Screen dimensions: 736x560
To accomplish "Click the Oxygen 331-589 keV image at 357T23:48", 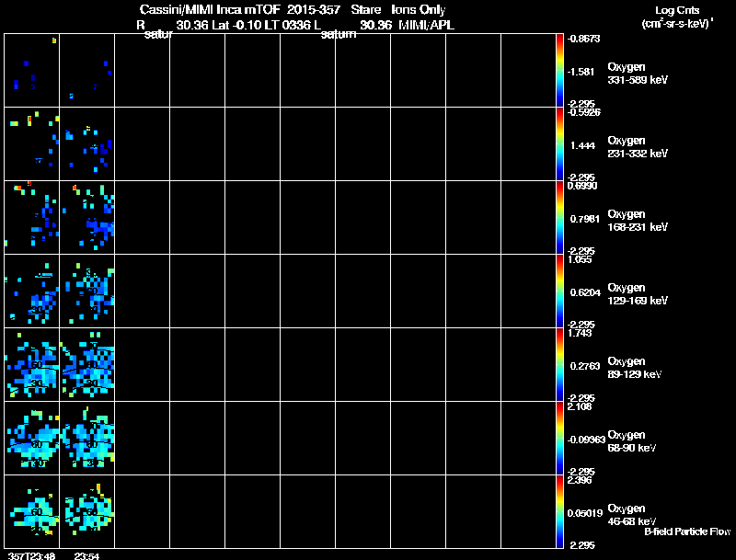I will coord(32,71).
